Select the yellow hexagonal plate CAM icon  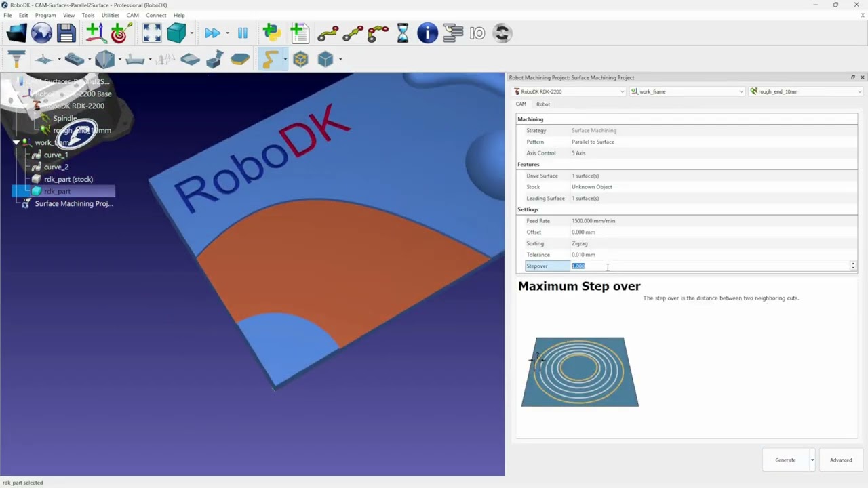click(239, 60)
